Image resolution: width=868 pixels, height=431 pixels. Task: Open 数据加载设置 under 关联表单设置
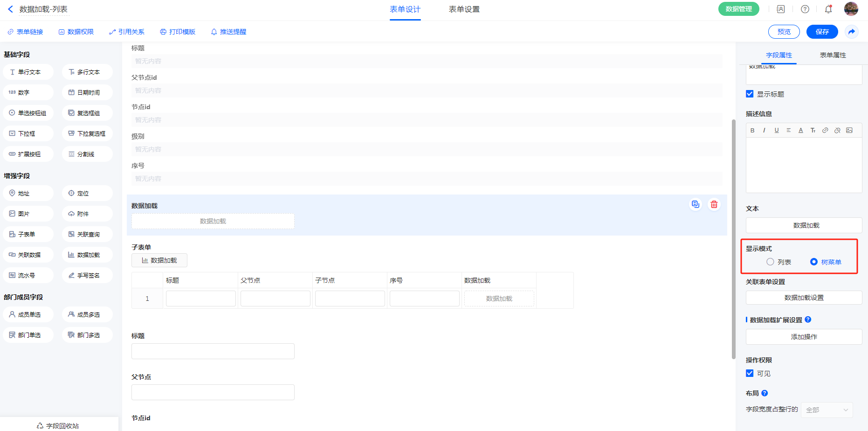tap(804, 298)
